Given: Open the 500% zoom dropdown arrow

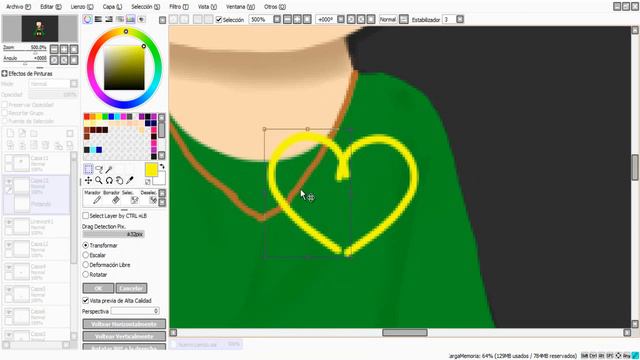Looking at the screenshot, I should (x=277, y=19).
